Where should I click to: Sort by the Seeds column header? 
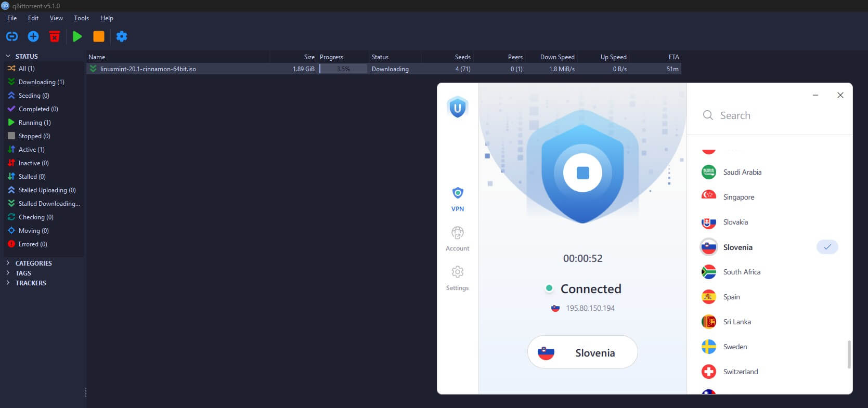click(x=447, y=57)
